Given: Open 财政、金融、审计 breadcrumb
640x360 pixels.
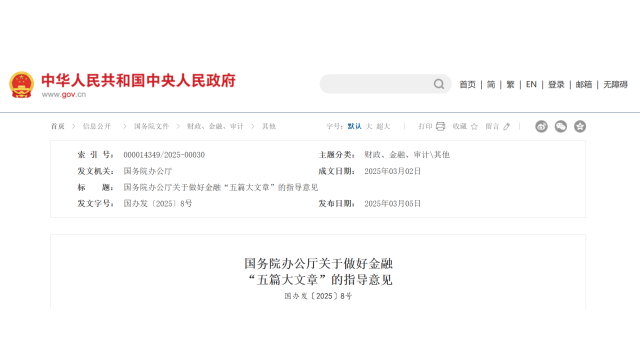Looking at the screenshot, I should tap(215, 127).
